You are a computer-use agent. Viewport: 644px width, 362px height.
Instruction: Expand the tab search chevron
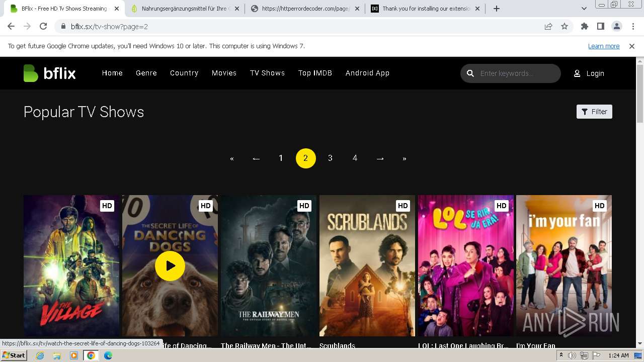[x=584, y=9]
